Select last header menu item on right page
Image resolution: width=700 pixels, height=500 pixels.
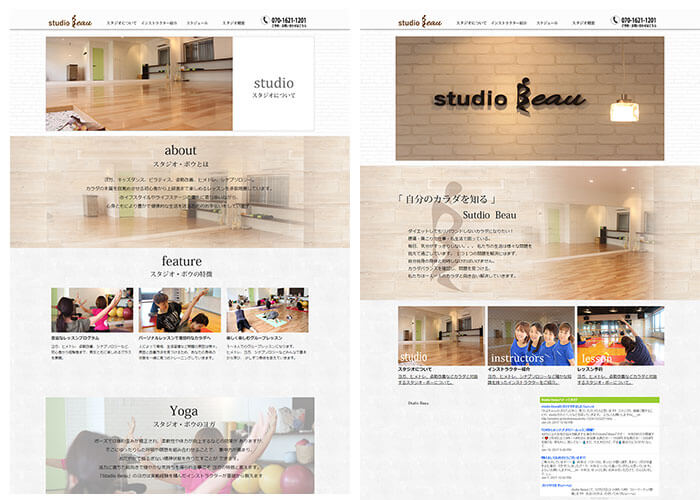(583, 23)
